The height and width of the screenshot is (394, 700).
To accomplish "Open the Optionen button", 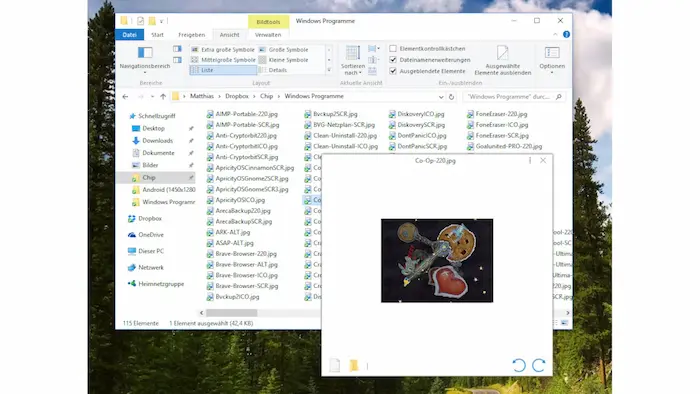I will (x=552, y=59).
